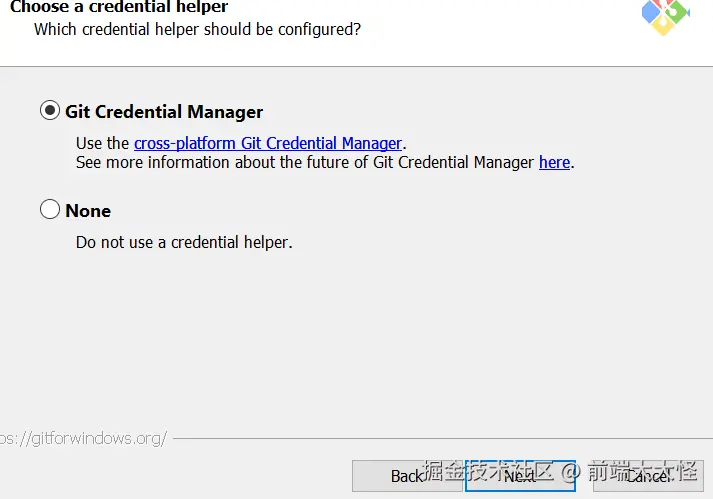
Task: Click the separator line beside the gitforwindows URL
Action: 440,438
